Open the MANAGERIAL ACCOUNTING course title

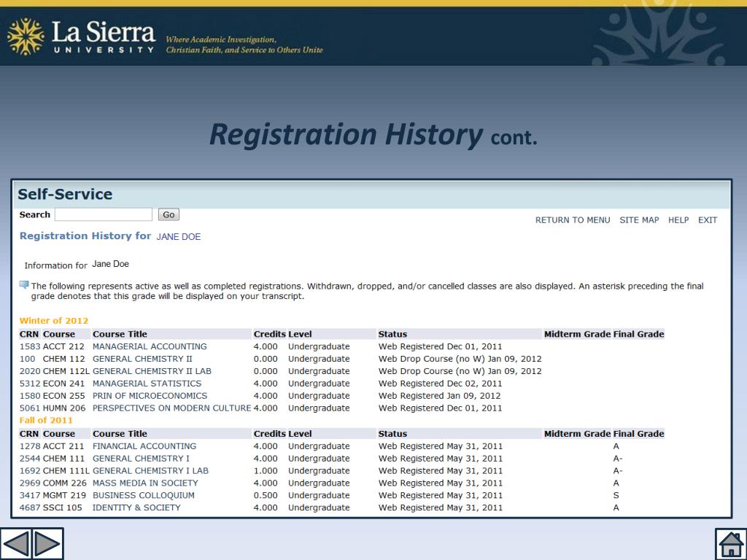click(150, 346)
